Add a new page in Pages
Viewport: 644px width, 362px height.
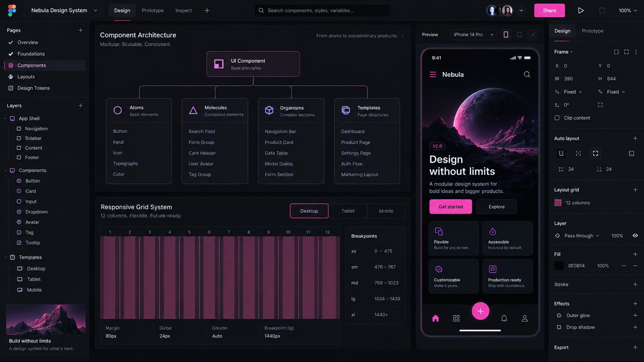point(80,30)
